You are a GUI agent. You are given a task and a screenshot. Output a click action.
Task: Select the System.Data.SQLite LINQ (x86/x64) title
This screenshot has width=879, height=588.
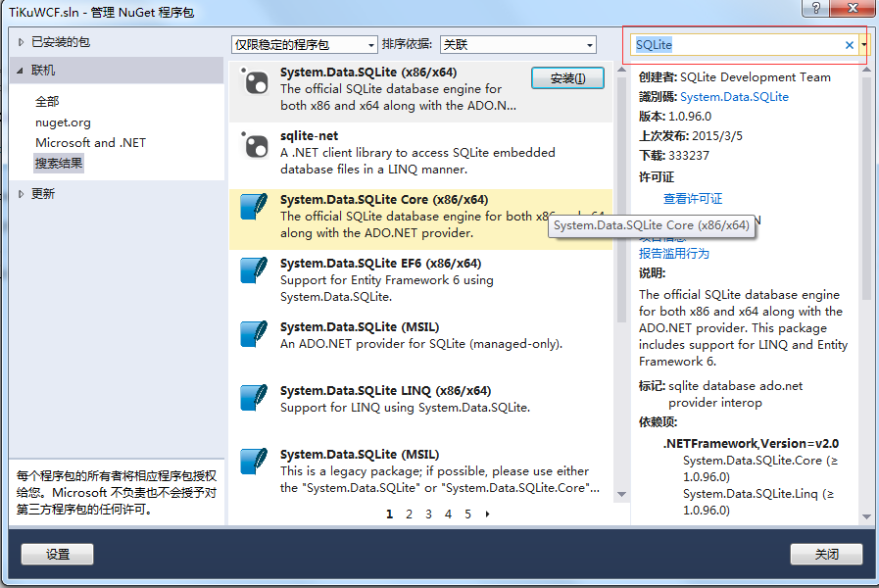[386, 391]
